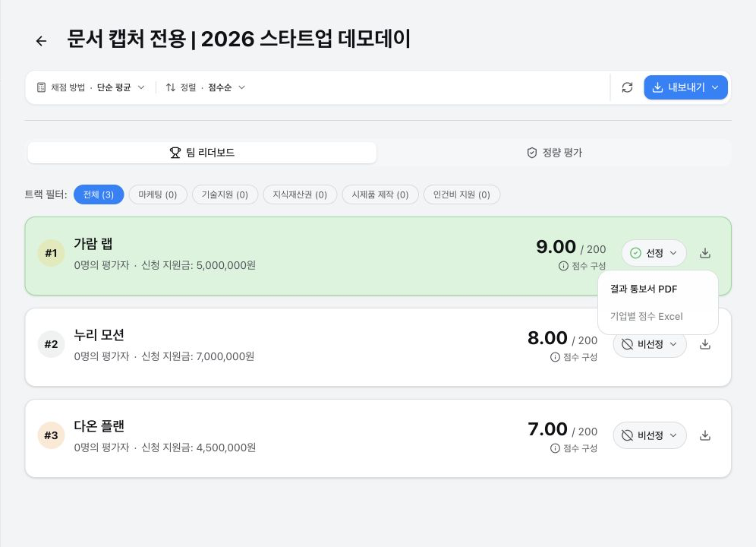Click the 누리 모션 team name
The image size is (756, 547).
(99, 335)
